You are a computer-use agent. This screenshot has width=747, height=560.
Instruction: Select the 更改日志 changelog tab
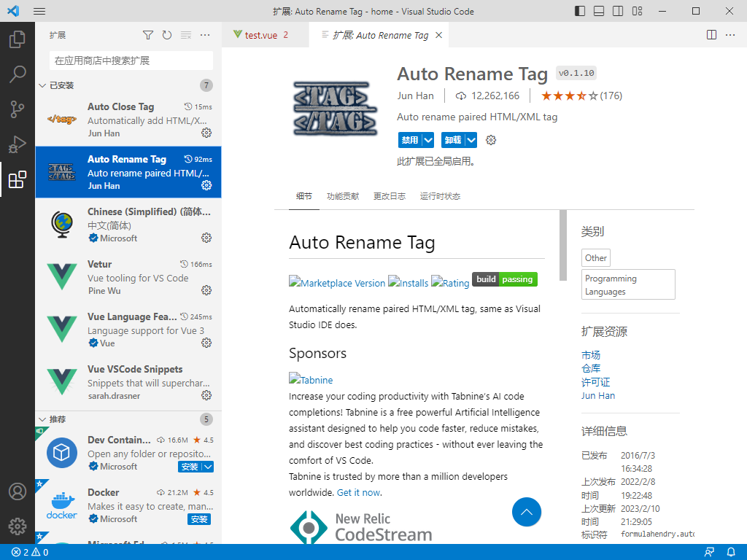[390, 196]
